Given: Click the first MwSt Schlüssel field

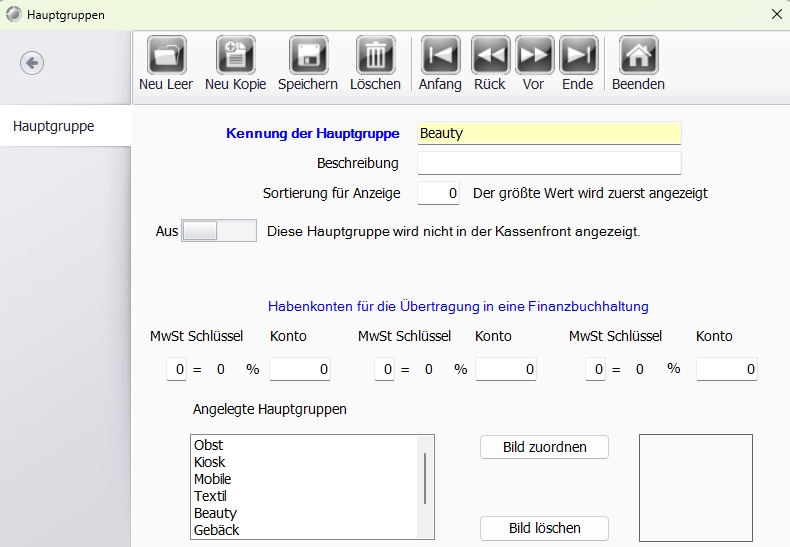Looking at the screenshot, I should tap(176, 369).
